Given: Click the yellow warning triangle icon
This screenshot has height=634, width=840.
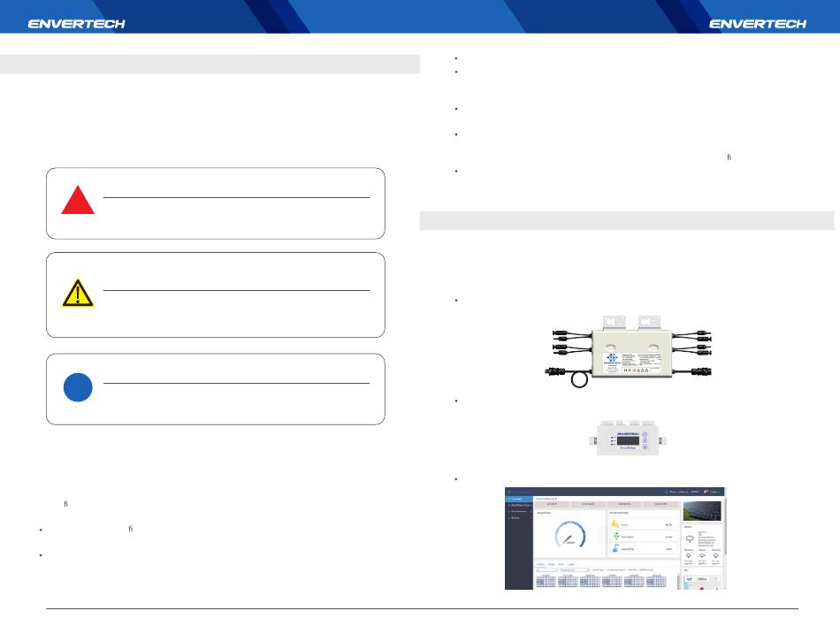Looking at the screenshot, I should (78, 291).
